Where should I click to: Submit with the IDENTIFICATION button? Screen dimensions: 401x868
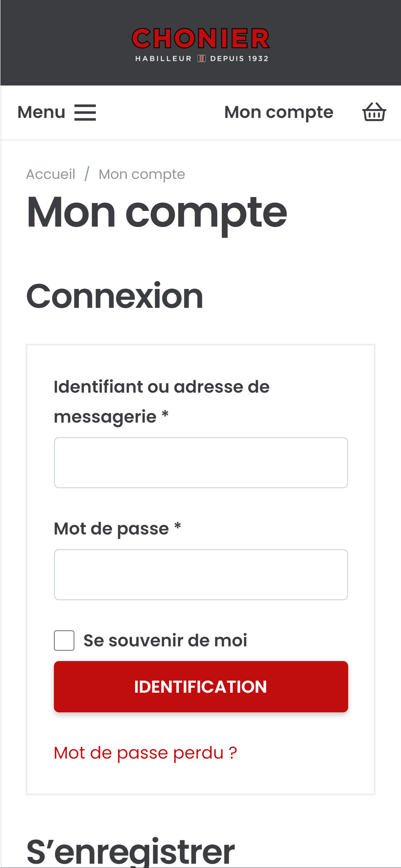click(x=201, y=687)
